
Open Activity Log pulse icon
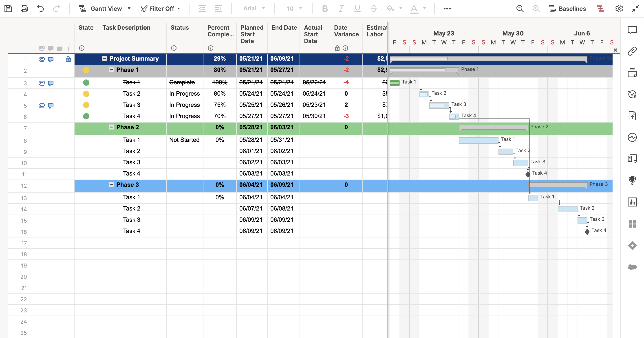click(x=632, y=137)
